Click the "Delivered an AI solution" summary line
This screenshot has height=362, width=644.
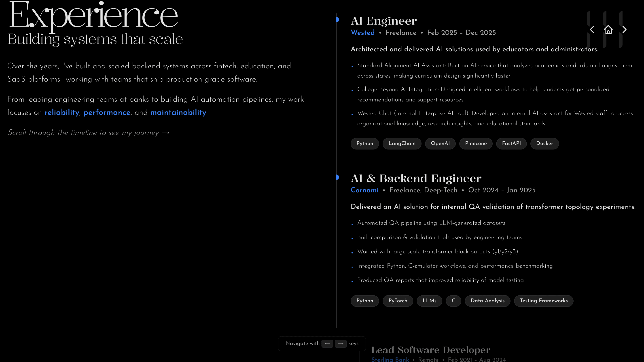tap(493, 207)
